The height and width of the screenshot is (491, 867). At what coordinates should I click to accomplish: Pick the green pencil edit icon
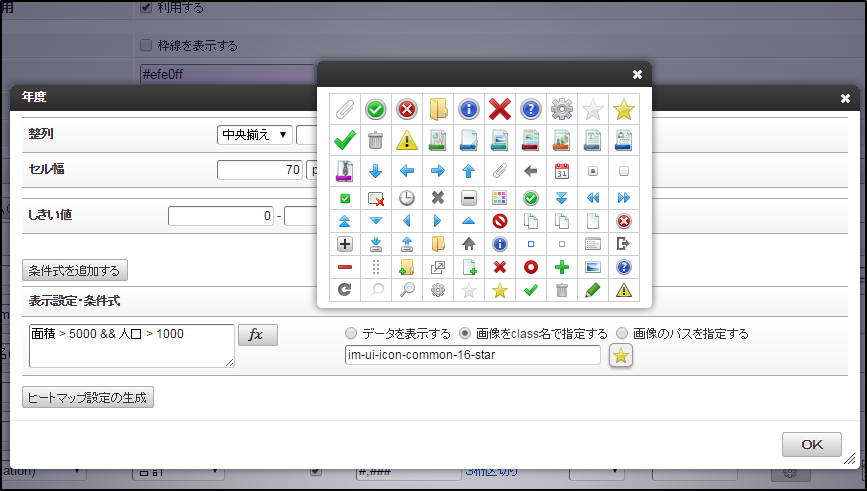coord(593,290)
